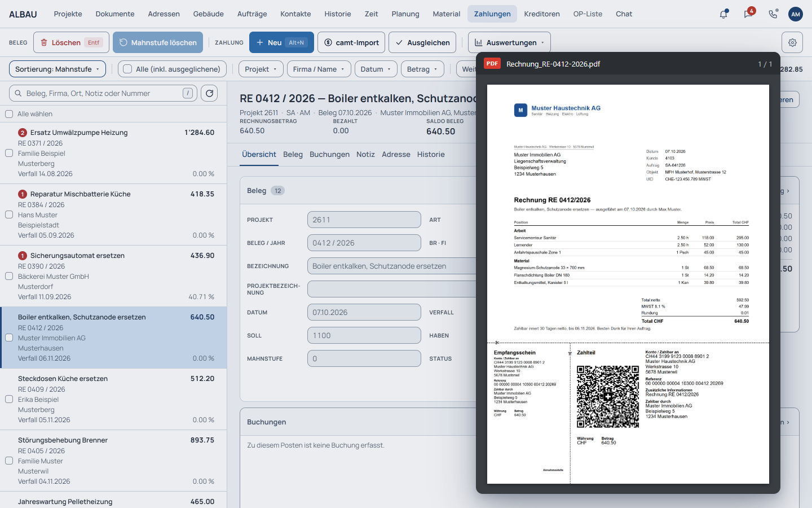Open the Betrag filter dropdown
The height and width of the screenshot is (508, 812).
(422, 69)
